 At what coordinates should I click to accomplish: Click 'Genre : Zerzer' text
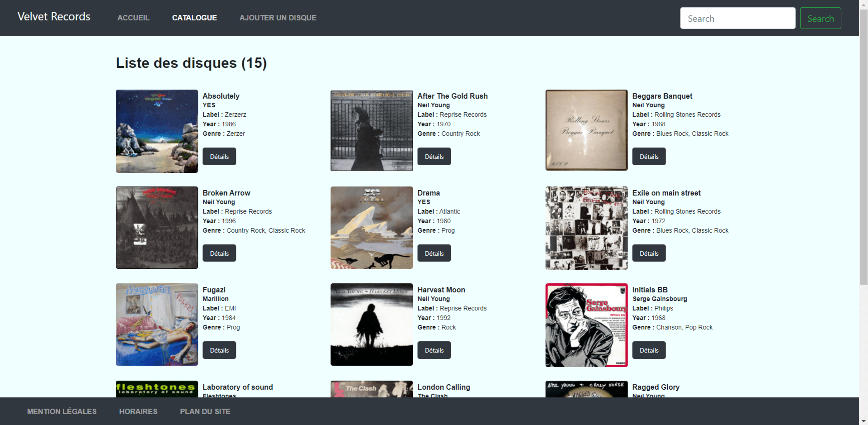coord(224,134)
